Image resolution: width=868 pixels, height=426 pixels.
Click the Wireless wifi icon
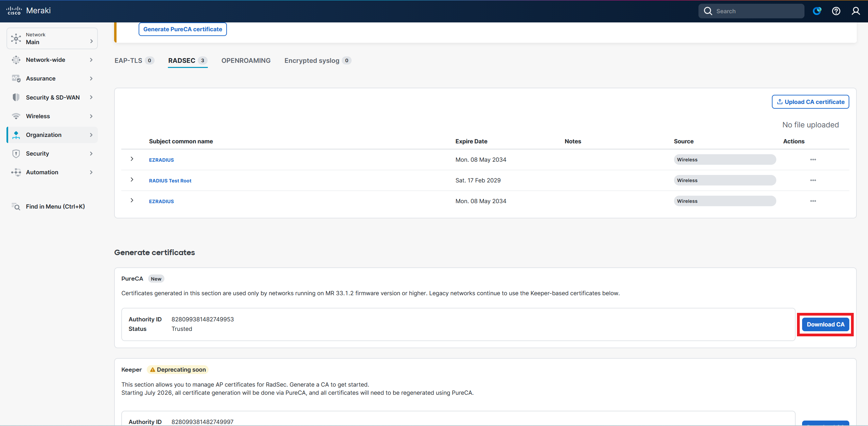coord(16,116)
